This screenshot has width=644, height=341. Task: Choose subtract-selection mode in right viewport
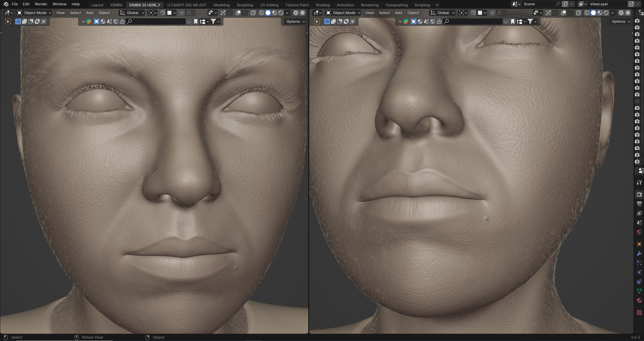click(340, 21)
